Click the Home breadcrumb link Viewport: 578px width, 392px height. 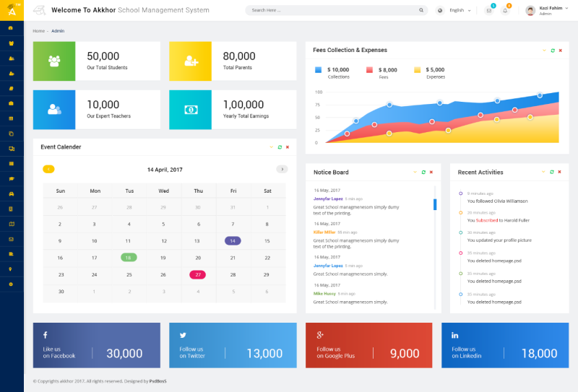(x=38, y=31)
